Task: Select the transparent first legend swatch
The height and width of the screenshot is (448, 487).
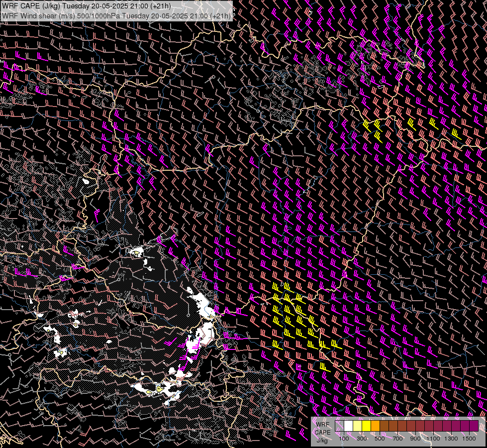Action: [x=339, y=426]
